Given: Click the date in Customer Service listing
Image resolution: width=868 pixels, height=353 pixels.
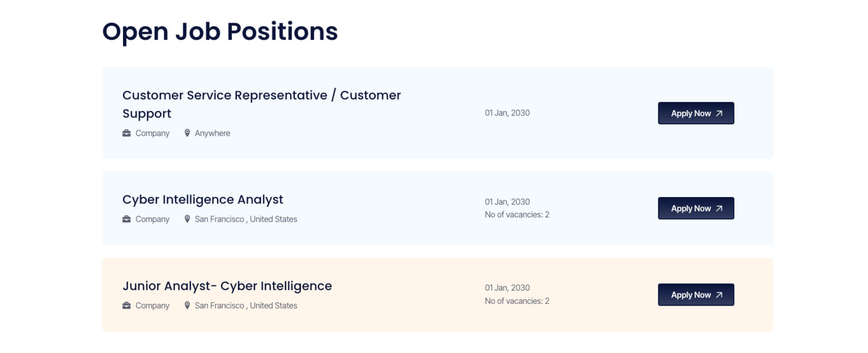Looking at the screenshot, I should [507, 113].
